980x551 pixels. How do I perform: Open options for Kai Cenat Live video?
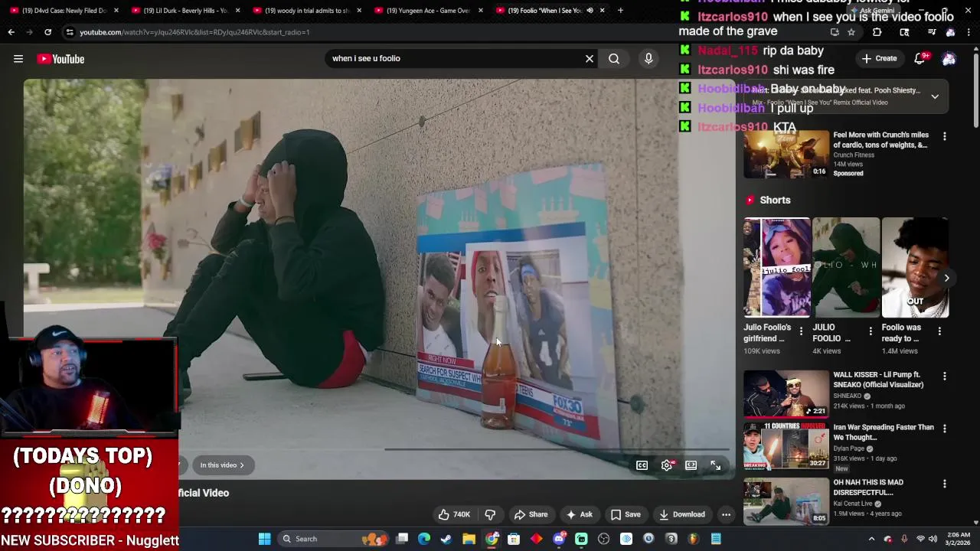click(944, 484)
